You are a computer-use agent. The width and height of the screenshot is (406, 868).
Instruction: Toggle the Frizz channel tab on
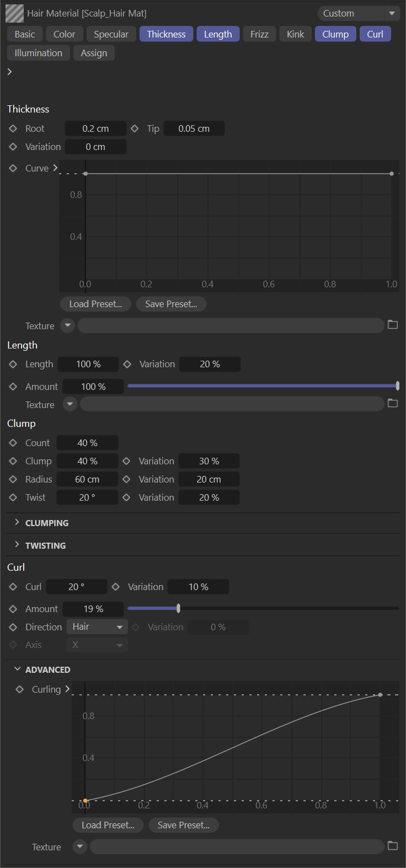coord(259,34)
